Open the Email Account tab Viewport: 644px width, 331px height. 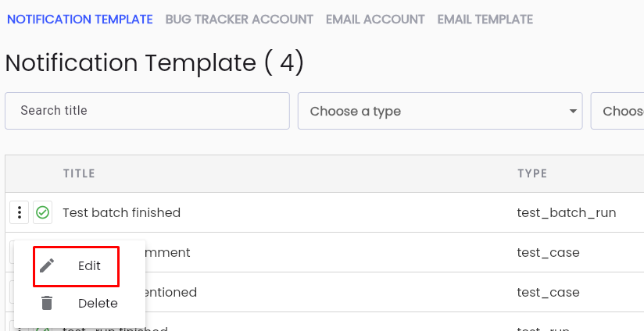tap(375, 20)
